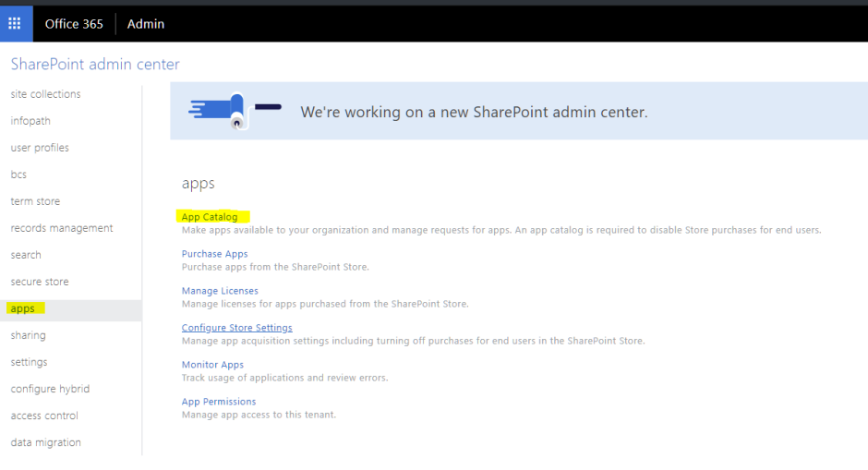Open the app launcher waffle icon
This screenshot has height=470, width=868.
click(15, 23)
